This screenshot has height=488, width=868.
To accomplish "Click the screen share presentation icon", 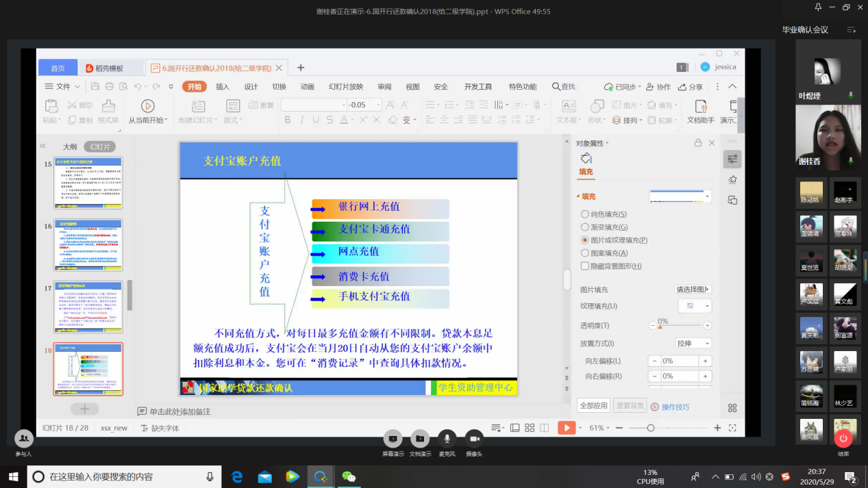I will (x=393, y=439).
